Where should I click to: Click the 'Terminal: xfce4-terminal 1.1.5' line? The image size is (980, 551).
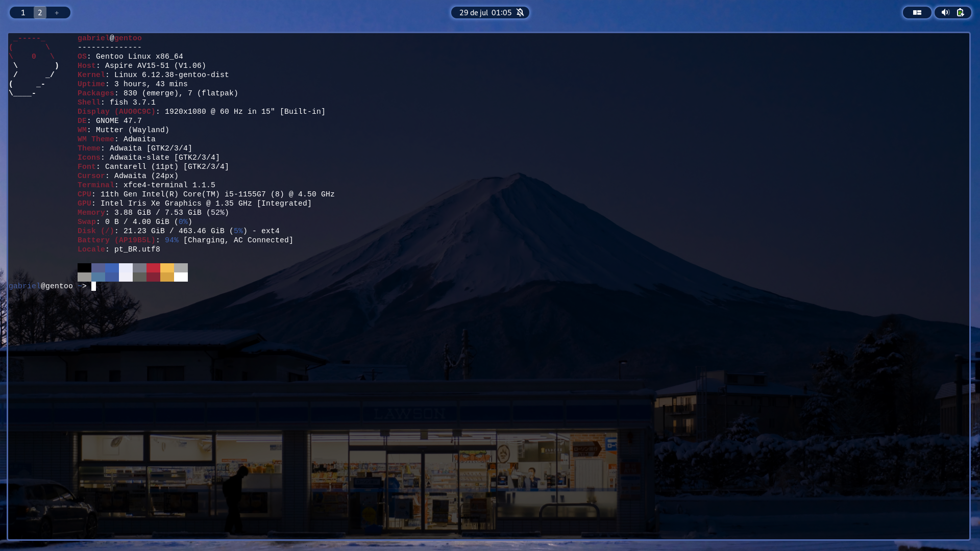146,185
